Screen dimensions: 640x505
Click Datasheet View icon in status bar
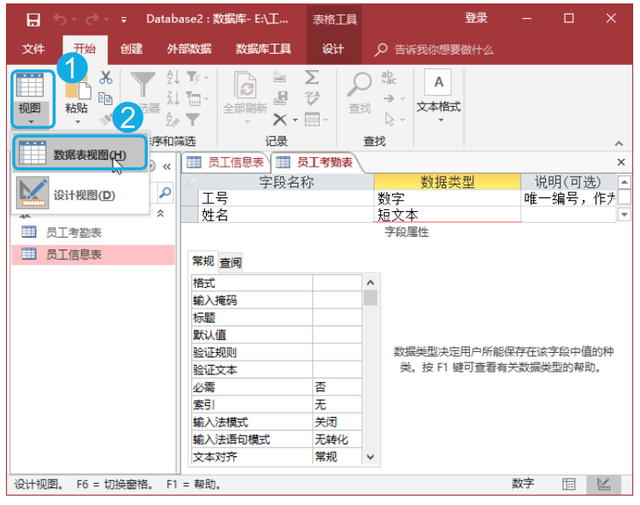pyautogui.click(x=569, y=484)
